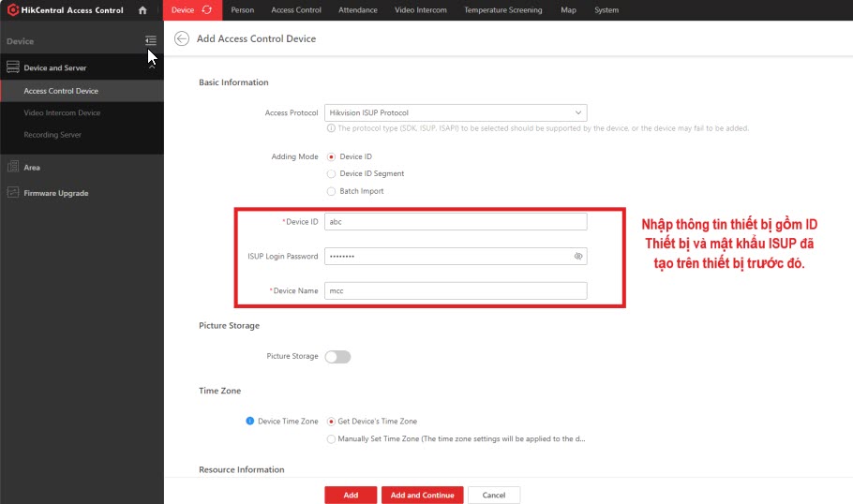Click the info icon next to Device Time Zone

249,422
